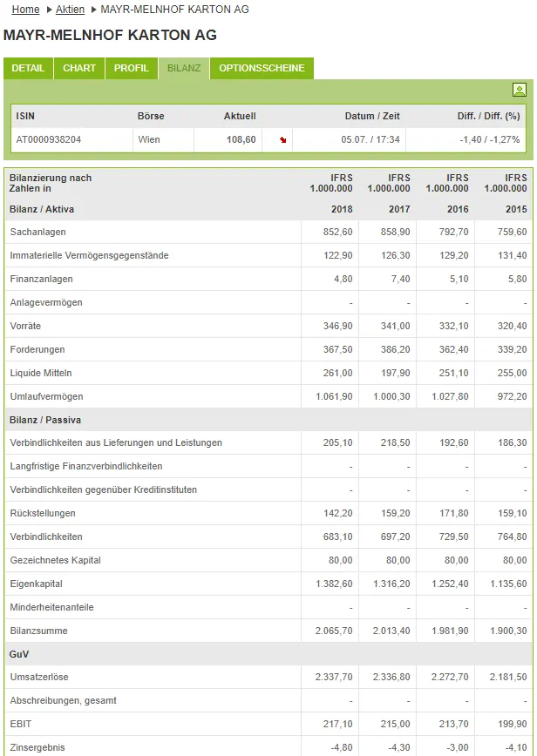Click the Vorräte row label
The image size is (537, 756).
[25, 326]
